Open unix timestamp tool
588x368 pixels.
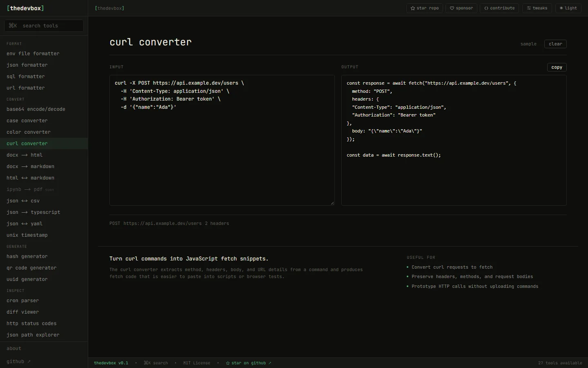[x=44, y=235]
